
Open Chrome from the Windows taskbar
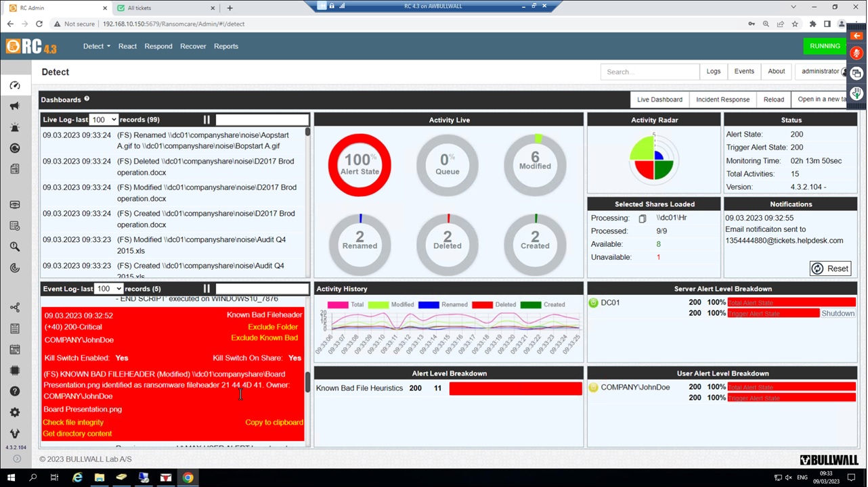tap(188, 478)
